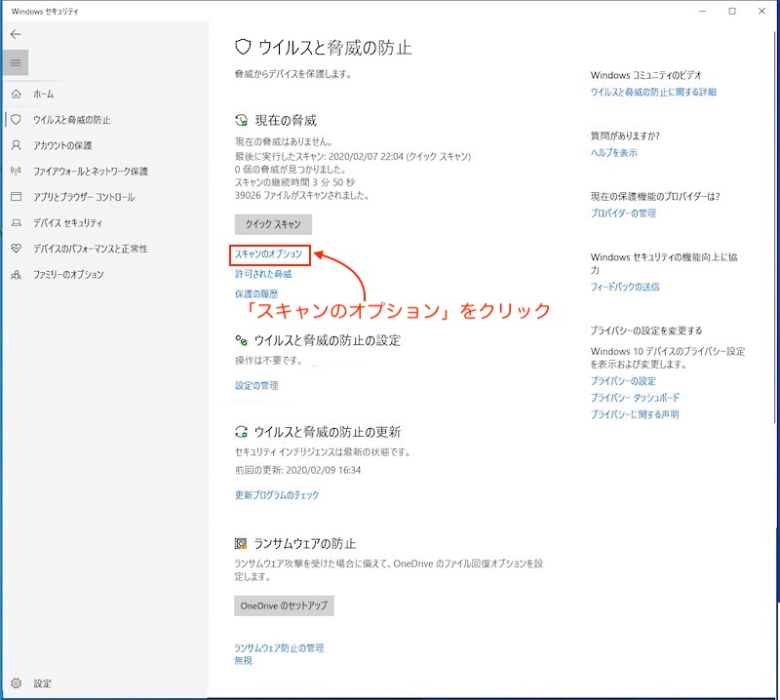
Task: Open ファミリーのオプション section
Action: [x=68, y=274]
